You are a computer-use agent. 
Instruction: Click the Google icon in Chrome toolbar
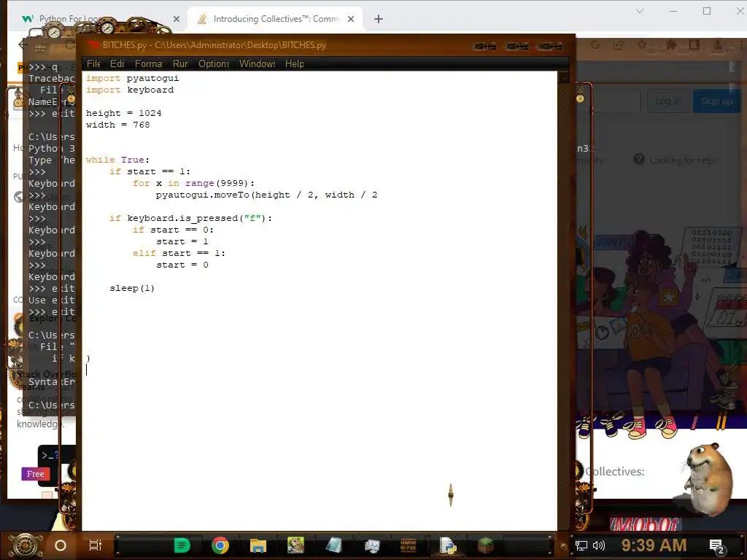pyautogui.click(x=595, y=45)
